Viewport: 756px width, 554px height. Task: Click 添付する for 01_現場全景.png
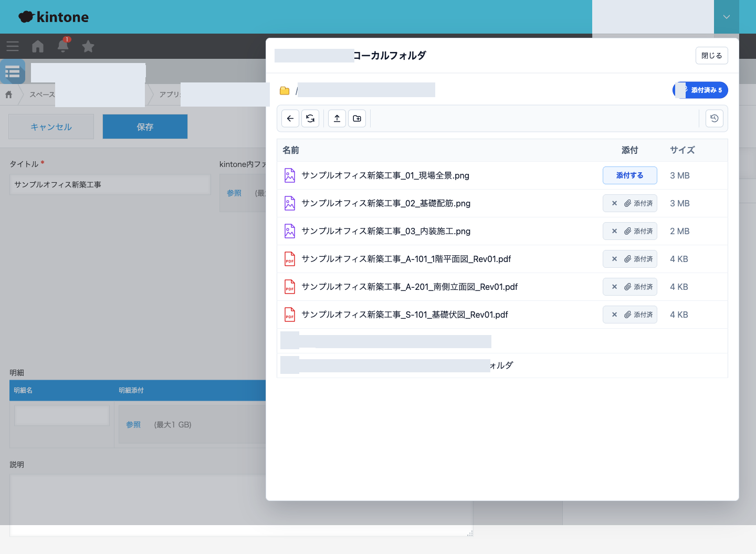(x=630, y=175)
